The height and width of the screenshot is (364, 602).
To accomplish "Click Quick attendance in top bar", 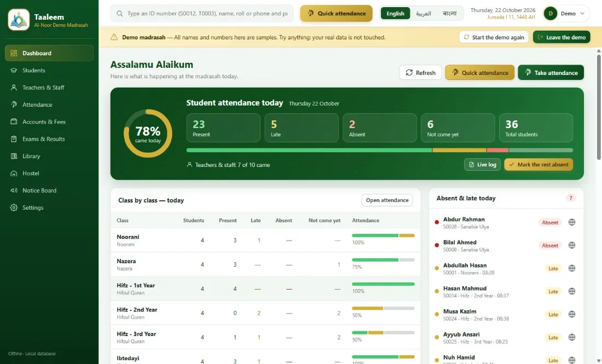I will coord(337,14).
